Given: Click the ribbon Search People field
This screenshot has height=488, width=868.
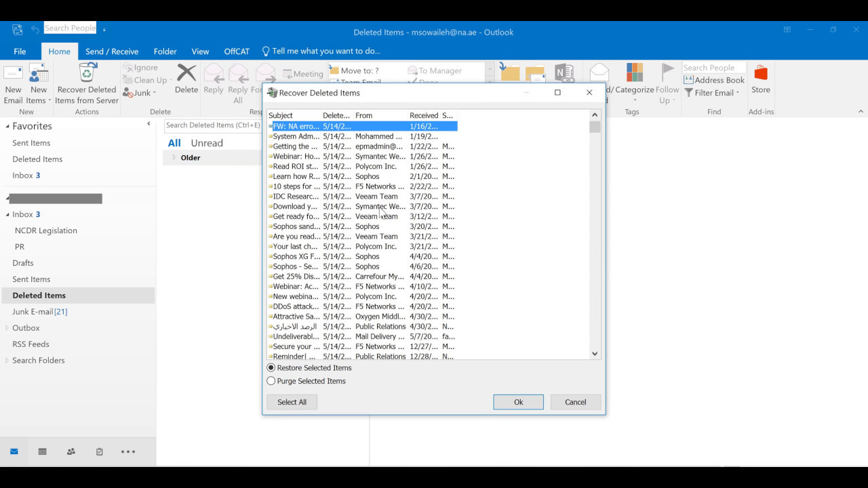Looking at the screenshot, I should 714,68.
